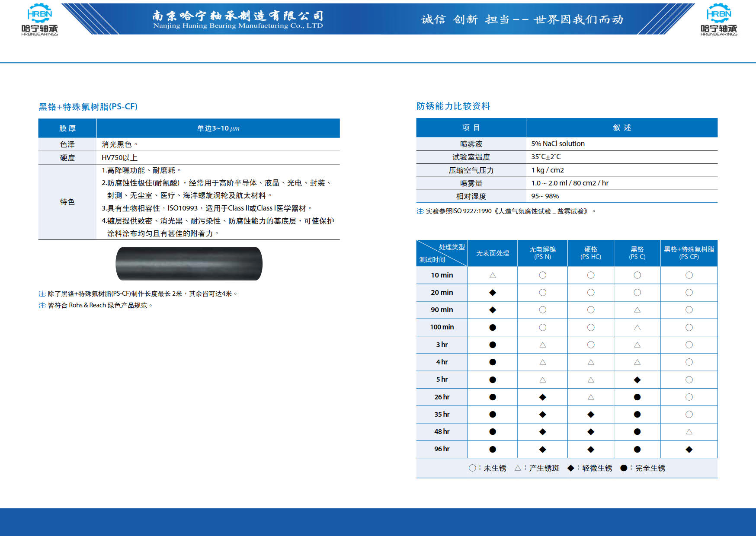This screenshot has height=536, width=756.
Task: Click the 无电解镍 (PS-N) column header
Action: pyautogui.click(x=542, y=253)
